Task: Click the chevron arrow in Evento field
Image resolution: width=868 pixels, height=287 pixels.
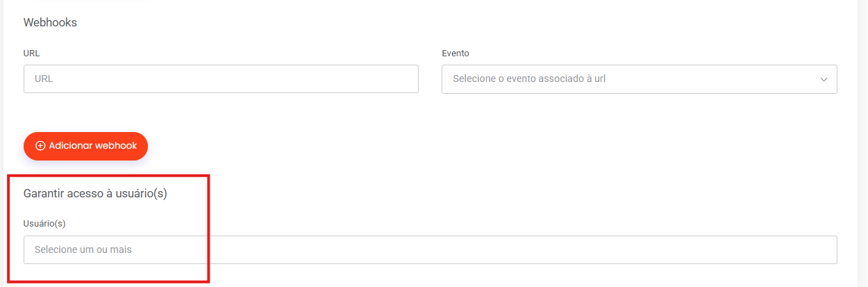Action: pyautogui.click(x=824, y=79)
